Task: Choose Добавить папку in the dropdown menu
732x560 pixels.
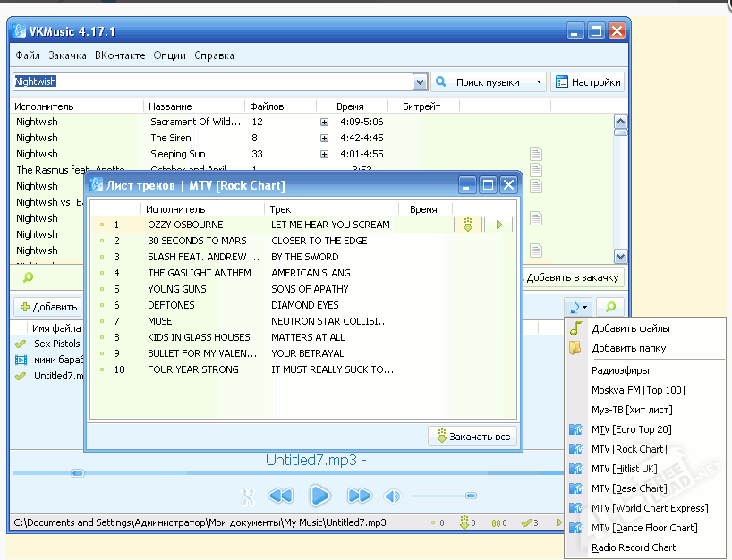Action: point(628,348)
